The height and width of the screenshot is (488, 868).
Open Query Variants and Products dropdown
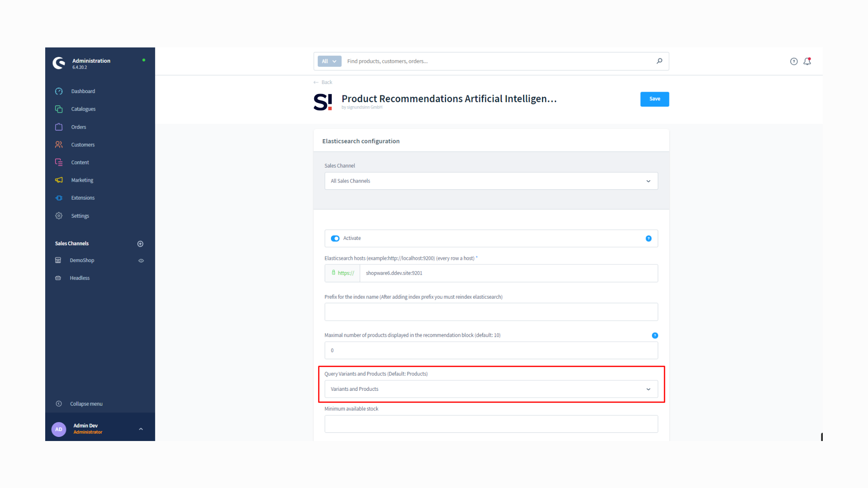[491, 389]
